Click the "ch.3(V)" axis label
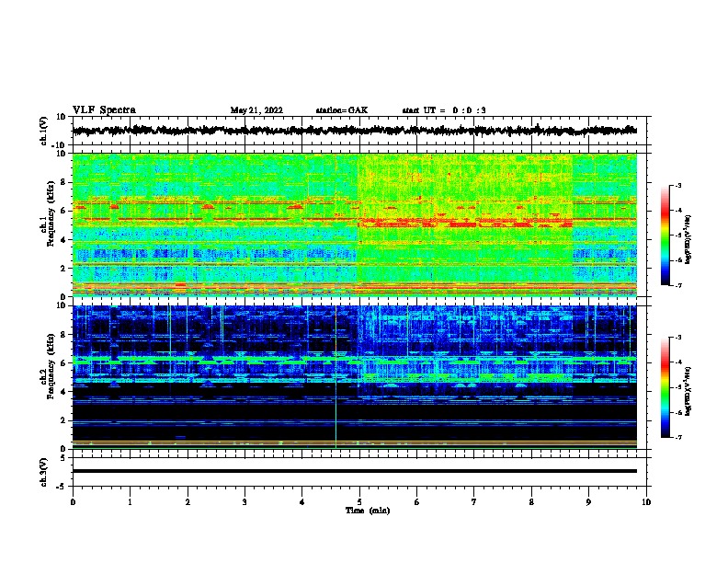Image resolution: width=728 pixels, height=563 pixels. 44,472
